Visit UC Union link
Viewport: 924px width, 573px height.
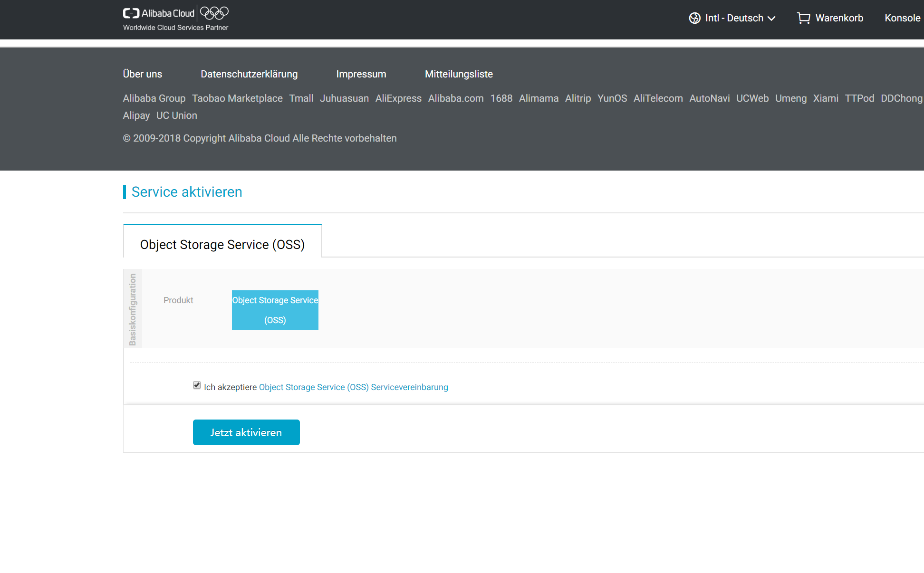click(x=176, y=115)
